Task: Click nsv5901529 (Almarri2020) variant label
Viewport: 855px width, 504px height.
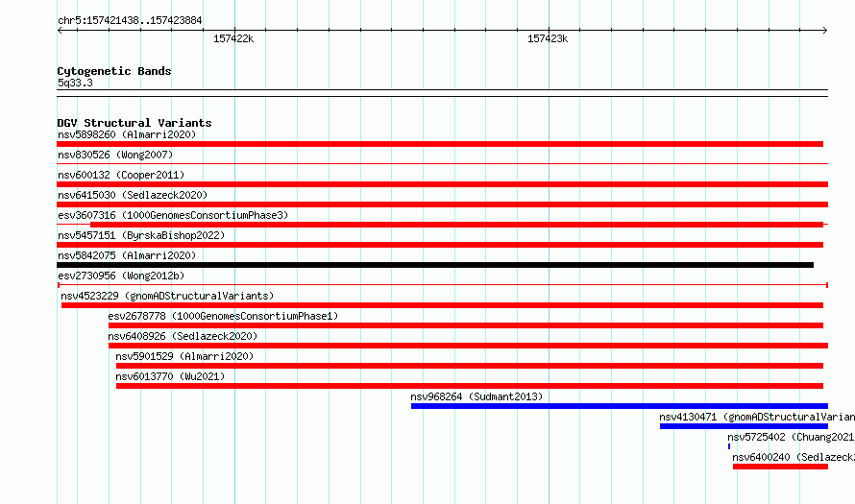Action: (x=184, y=356)
